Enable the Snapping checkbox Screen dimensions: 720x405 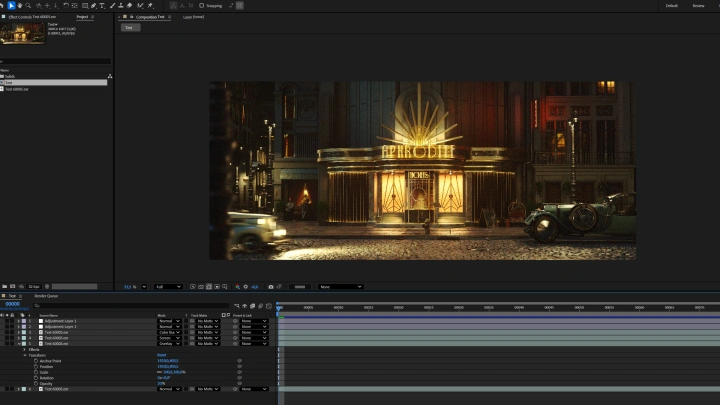[201, 5]
